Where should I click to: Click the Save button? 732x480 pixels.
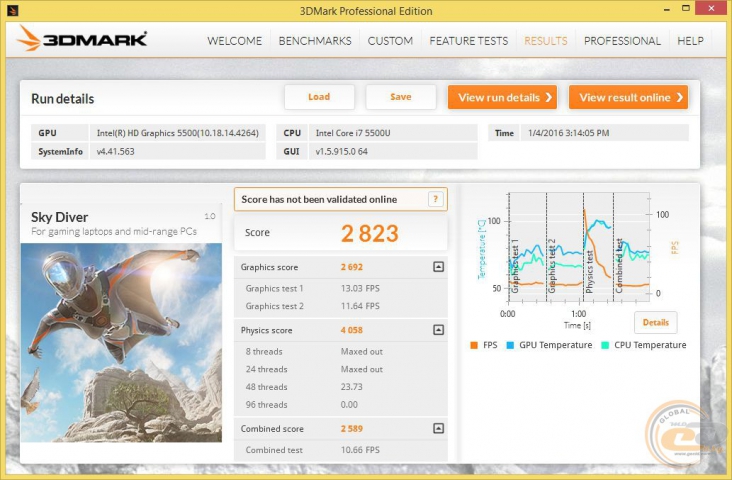pyautogui.click(x=401, y=97)
